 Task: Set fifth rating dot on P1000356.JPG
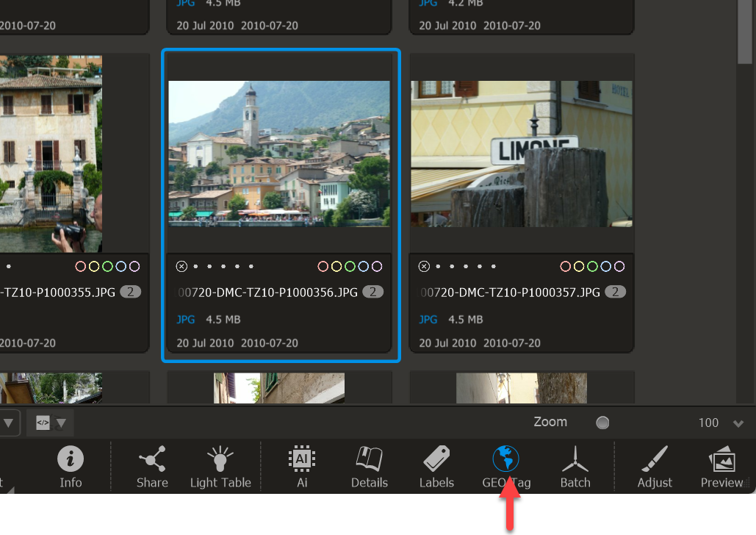pos(251,266)
